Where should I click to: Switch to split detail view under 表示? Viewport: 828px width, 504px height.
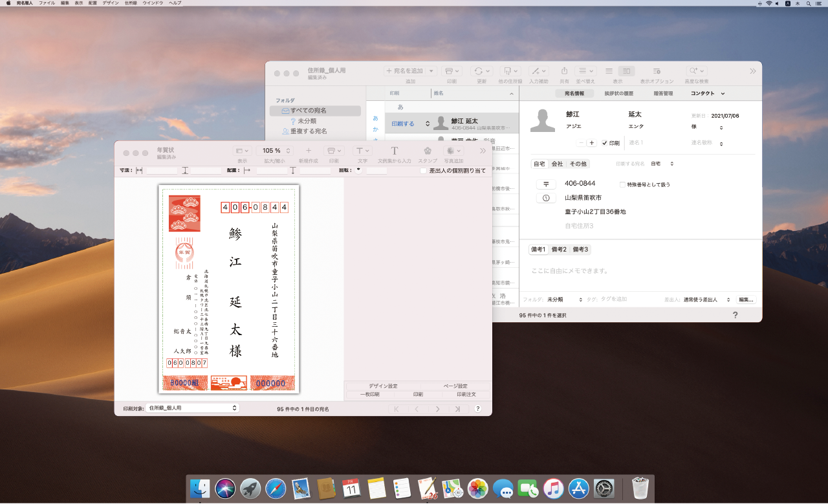point(626,71)
